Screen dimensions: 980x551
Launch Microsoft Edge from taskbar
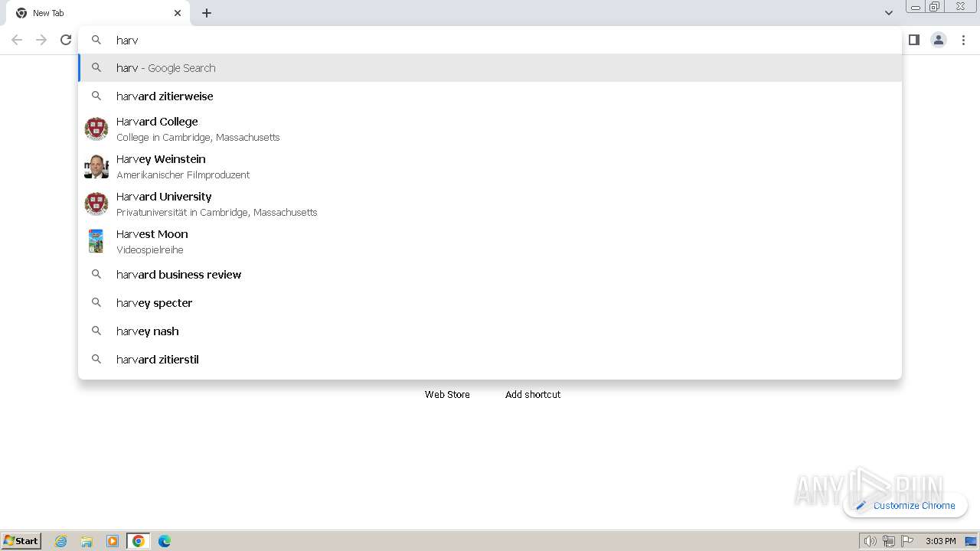tap(165, 541)
